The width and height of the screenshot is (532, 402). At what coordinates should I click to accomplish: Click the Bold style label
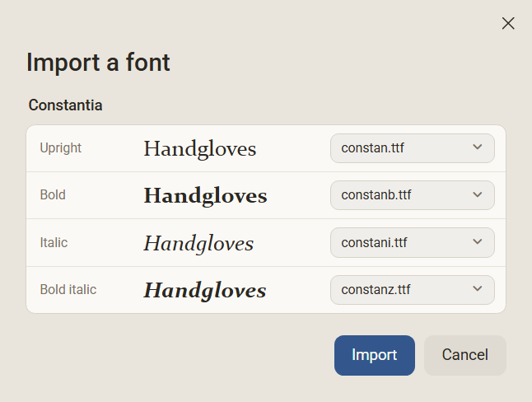point(53,195)
